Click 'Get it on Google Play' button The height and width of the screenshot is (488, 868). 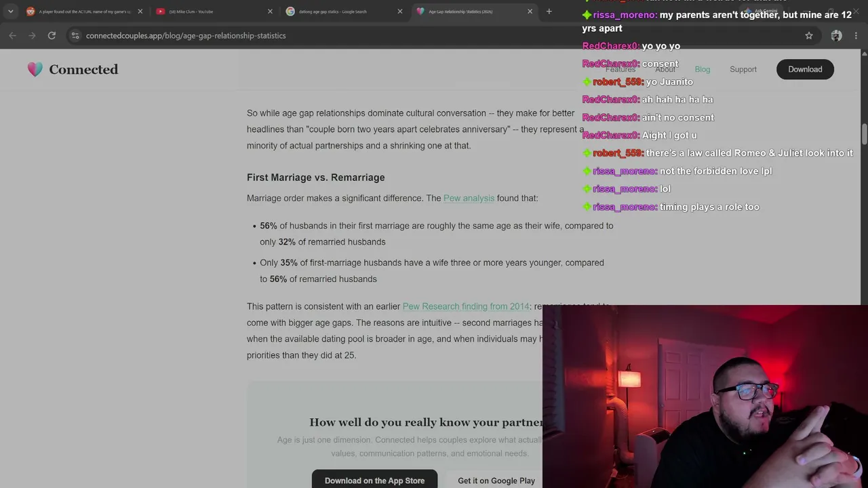496,480
